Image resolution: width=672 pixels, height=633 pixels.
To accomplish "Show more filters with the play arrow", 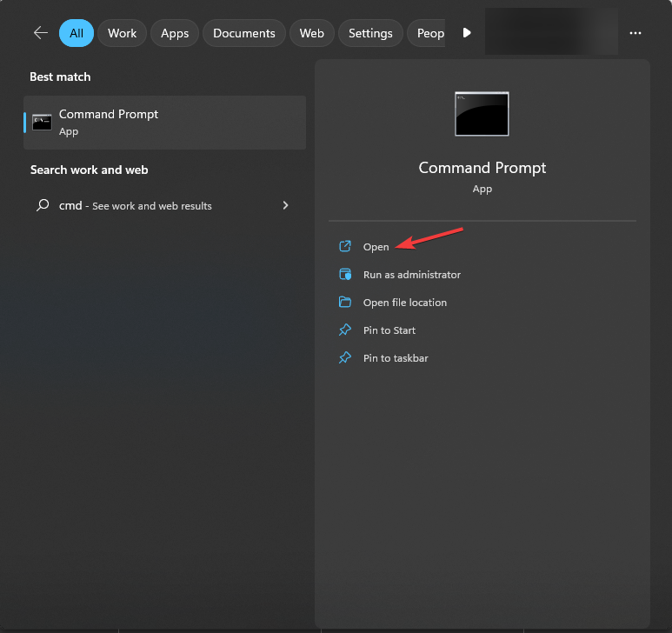I will point(467,32).
